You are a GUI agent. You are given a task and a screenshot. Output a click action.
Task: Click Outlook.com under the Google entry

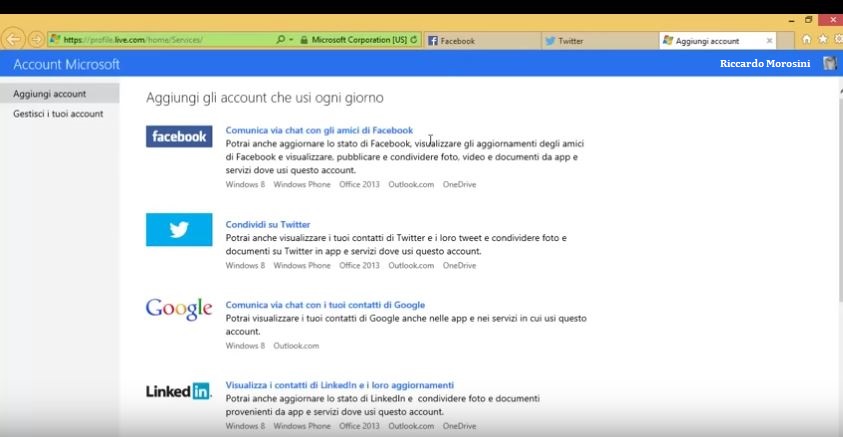coord(296,346)
